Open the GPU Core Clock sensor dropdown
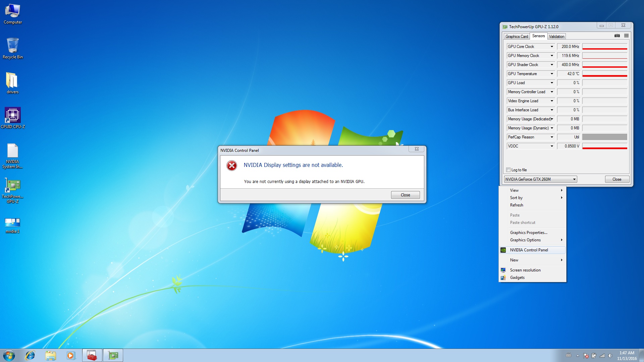 point(552,47)
